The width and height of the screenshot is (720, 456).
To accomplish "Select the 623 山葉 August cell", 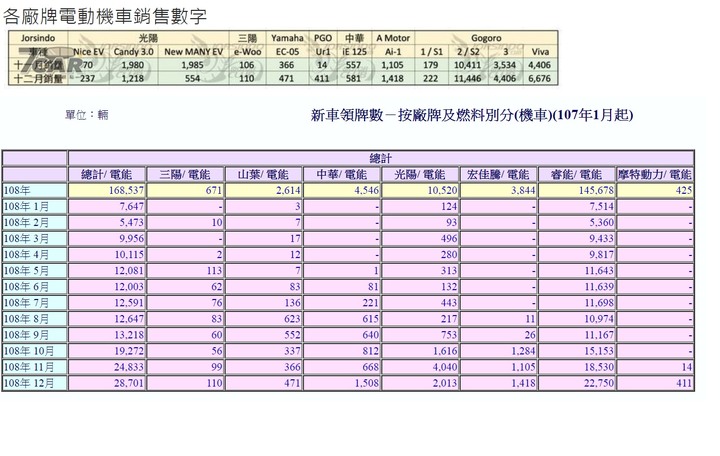I will click(264, 319).
